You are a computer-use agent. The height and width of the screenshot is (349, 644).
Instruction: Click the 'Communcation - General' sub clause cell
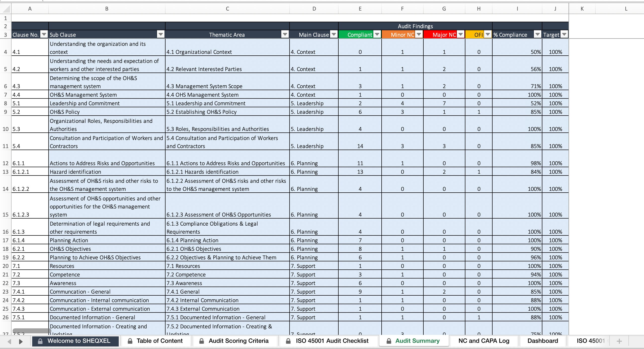(107, 292)
